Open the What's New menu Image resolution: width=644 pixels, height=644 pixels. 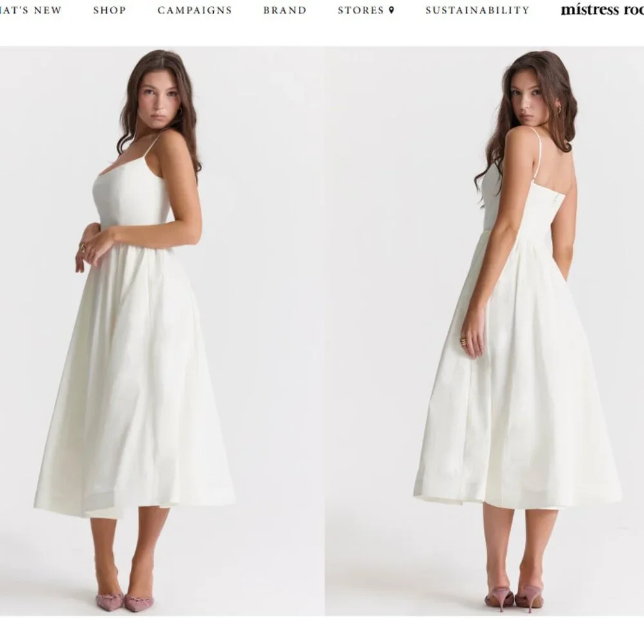30,10
